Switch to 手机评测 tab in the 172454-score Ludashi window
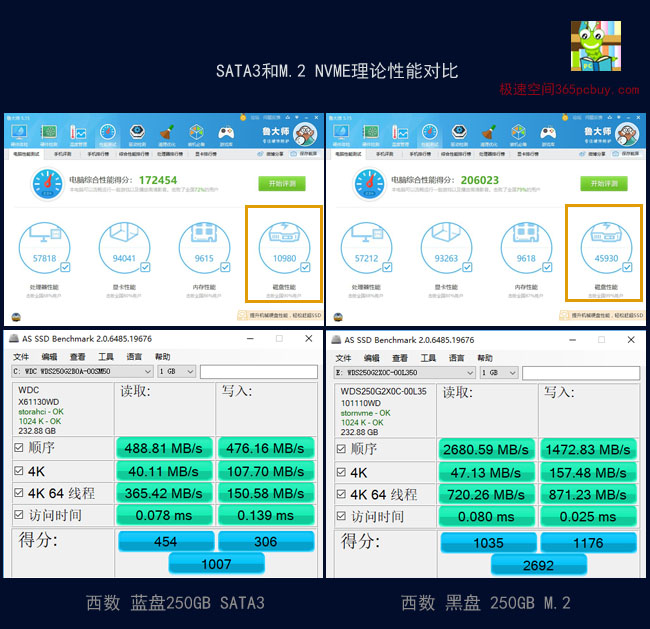650x629 pixels. (x=63, y=154)
